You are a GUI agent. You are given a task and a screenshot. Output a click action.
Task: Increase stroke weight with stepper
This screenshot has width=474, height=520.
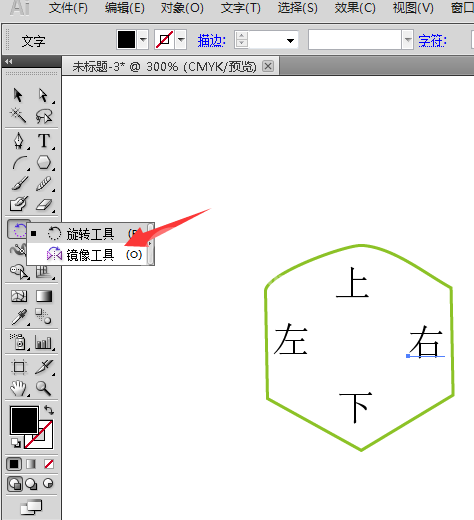242,36
